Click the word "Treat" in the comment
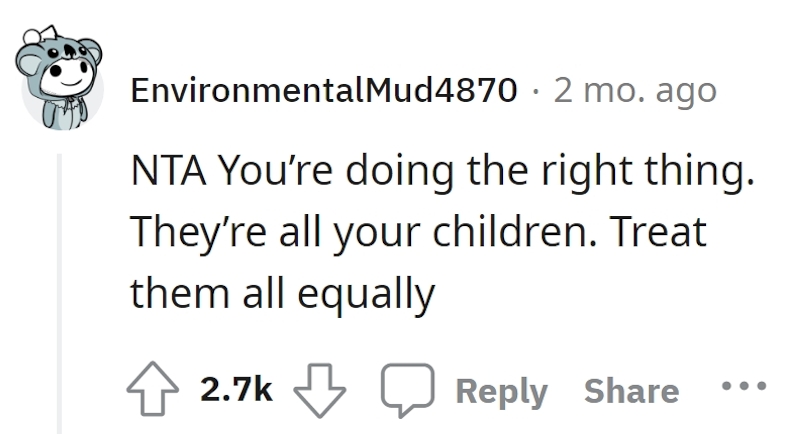 click(x=658, y=232)
